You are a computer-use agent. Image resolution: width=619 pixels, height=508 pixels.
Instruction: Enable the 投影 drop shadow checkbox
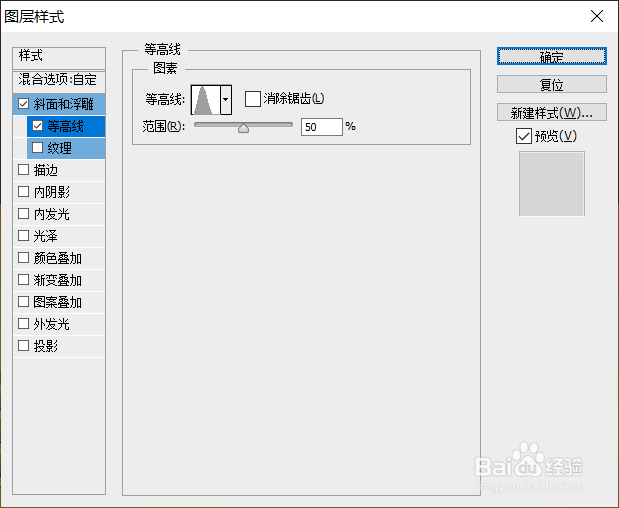tap(24, 346)
